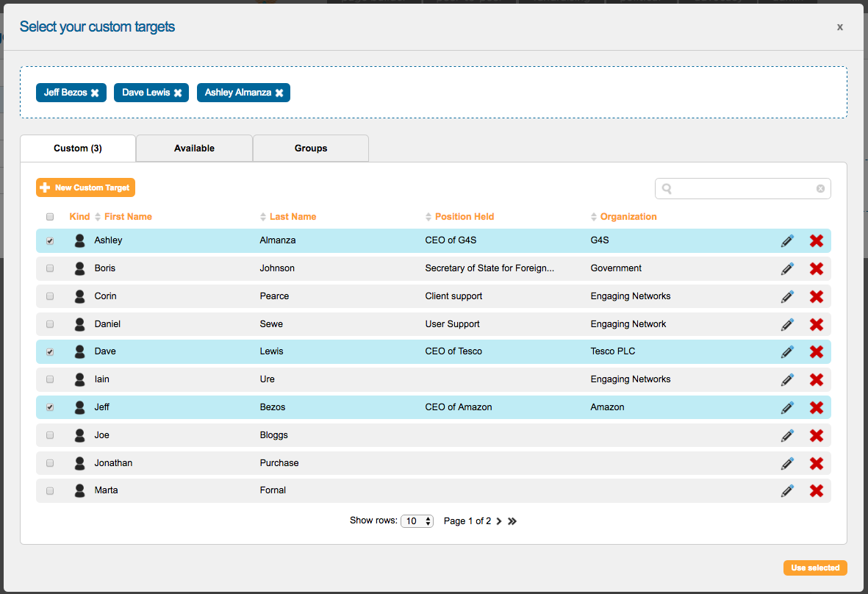
Task: Delete Jeff Bezos row with red X
Action: click(816, 407)
